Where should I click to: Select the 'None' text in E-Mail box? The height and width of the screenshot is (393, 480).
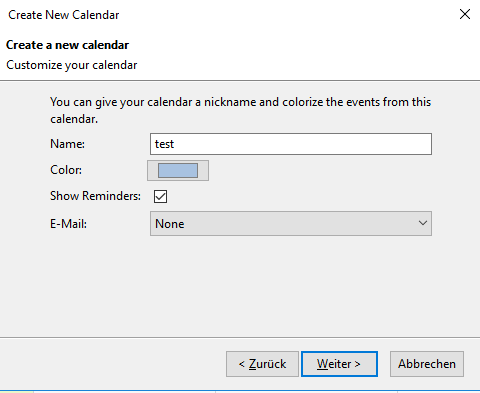click(170, 224)
